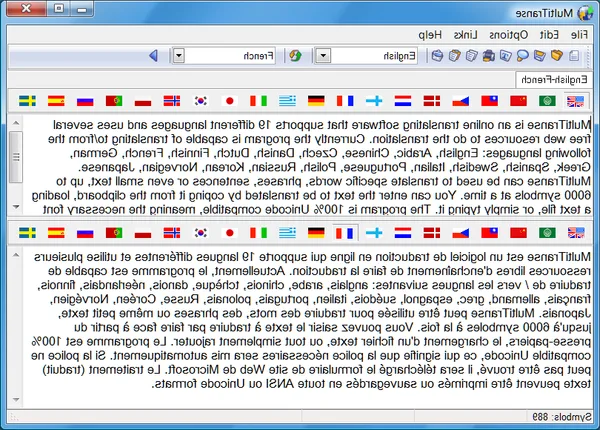Select Czech flag in source flag row
Screen dimensions: 600x430
461,101
